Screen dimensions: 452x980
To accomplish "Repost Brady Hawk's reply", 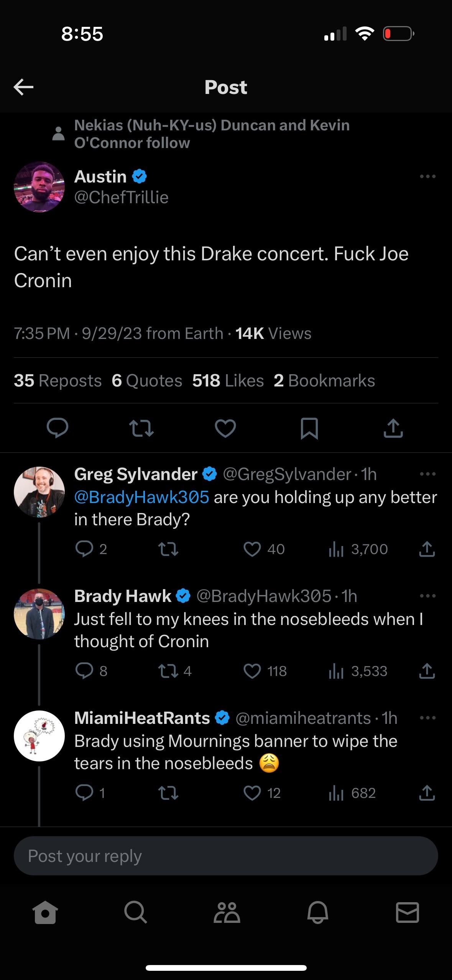I will click(168, 671).
